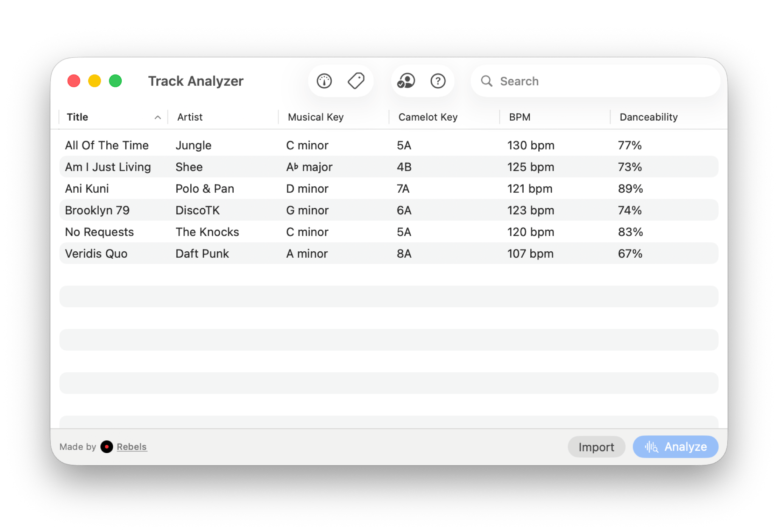Viewport: 778px width, 532px height.
Task: Click the Rebels red dot logo
Action: click(107, 447)
